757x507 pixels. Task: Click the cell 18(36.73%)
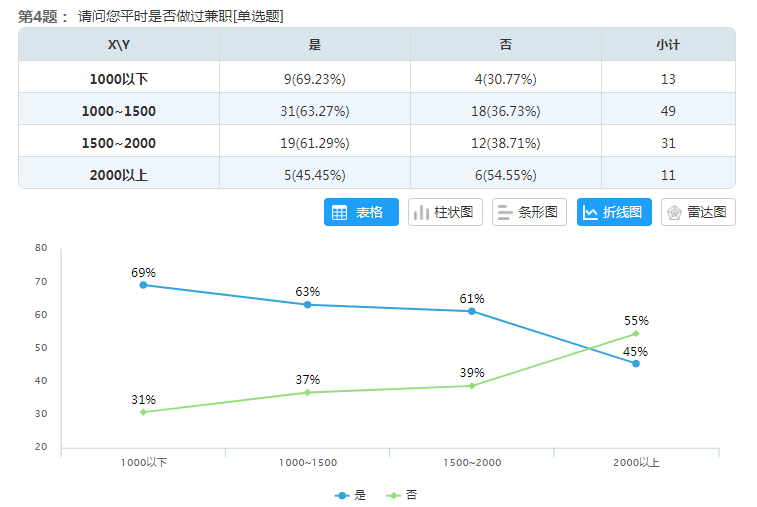[x=506, y=111]
